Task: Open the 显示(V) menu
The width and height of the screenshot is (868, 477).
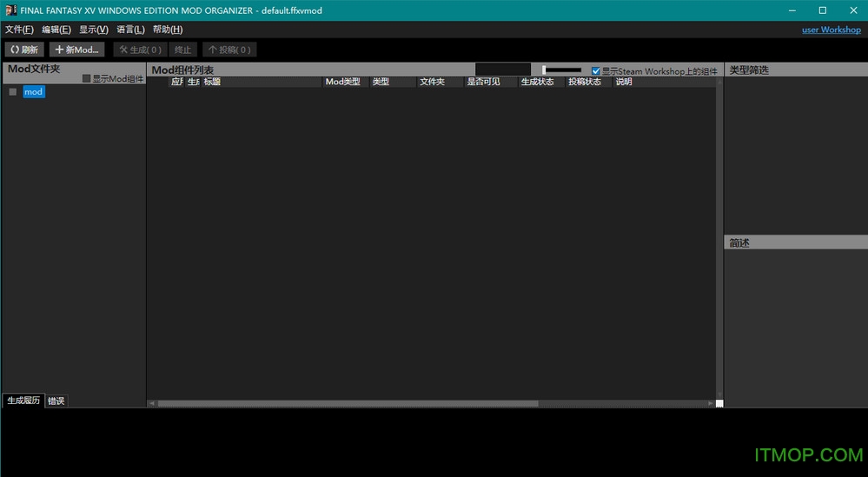Action: (94, 30)
